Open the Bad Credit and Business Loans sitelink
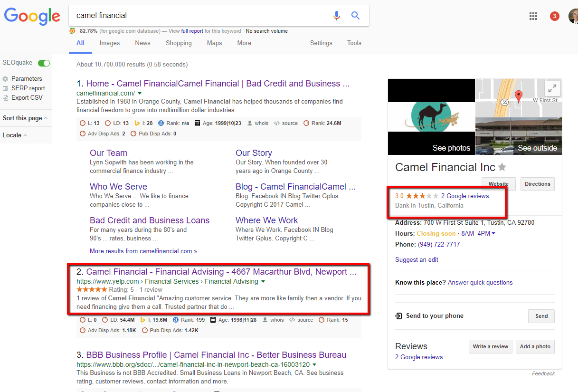The height and width of the screenshot is (392, 578). [x=150, y=220]
